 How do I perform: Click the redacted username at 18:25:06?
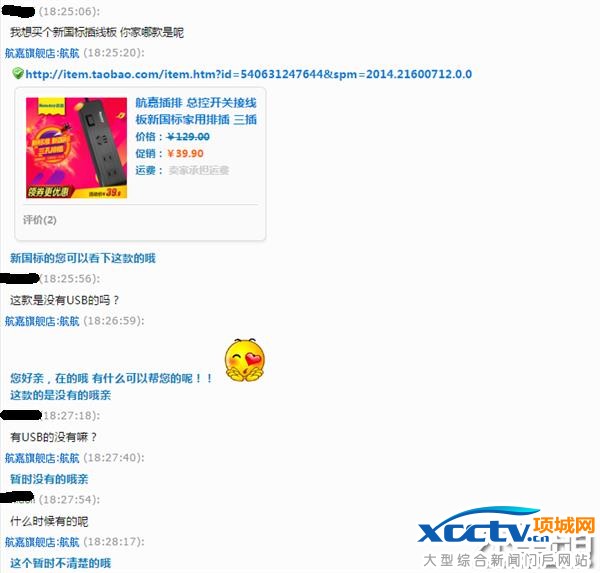[x=19, y=11]
